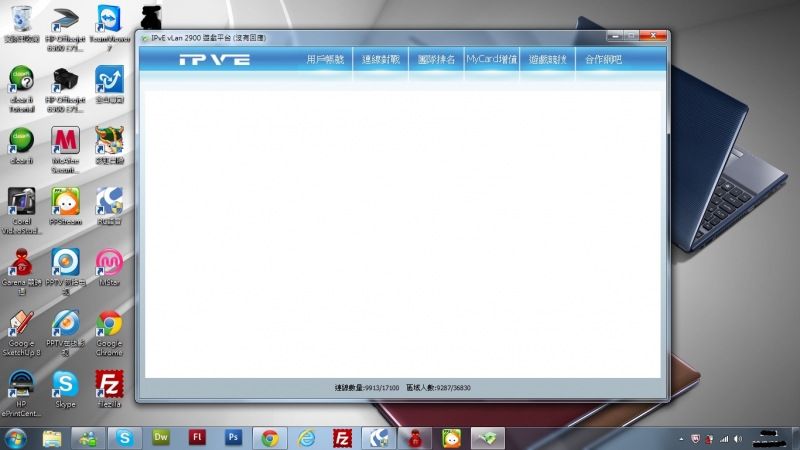This screenshot has width=800, height=450.
Task: Select the Skype desktop icon
Action: click(x=65, y=389)
